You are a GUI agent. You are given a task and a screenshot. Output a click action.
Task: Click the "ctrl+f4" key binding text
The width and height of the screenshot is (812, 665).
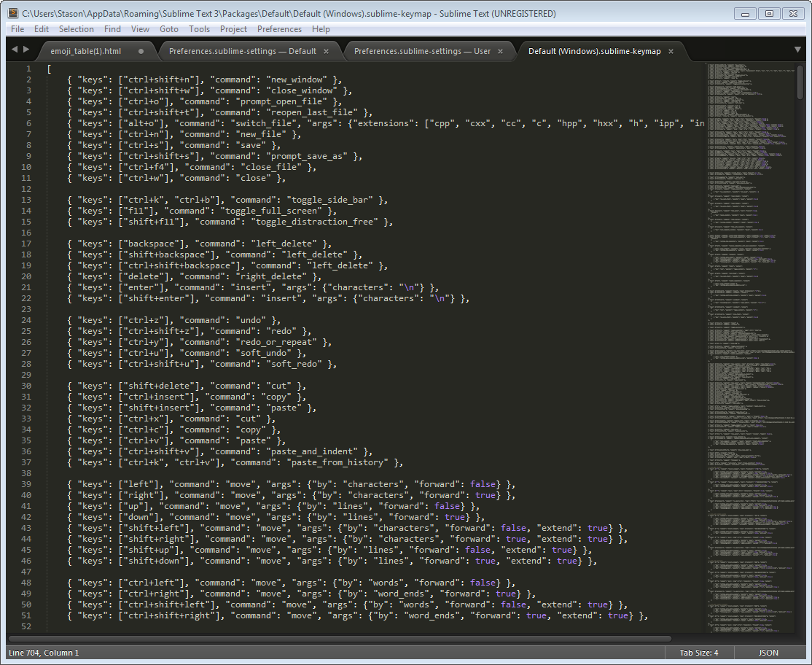(146, 167)
